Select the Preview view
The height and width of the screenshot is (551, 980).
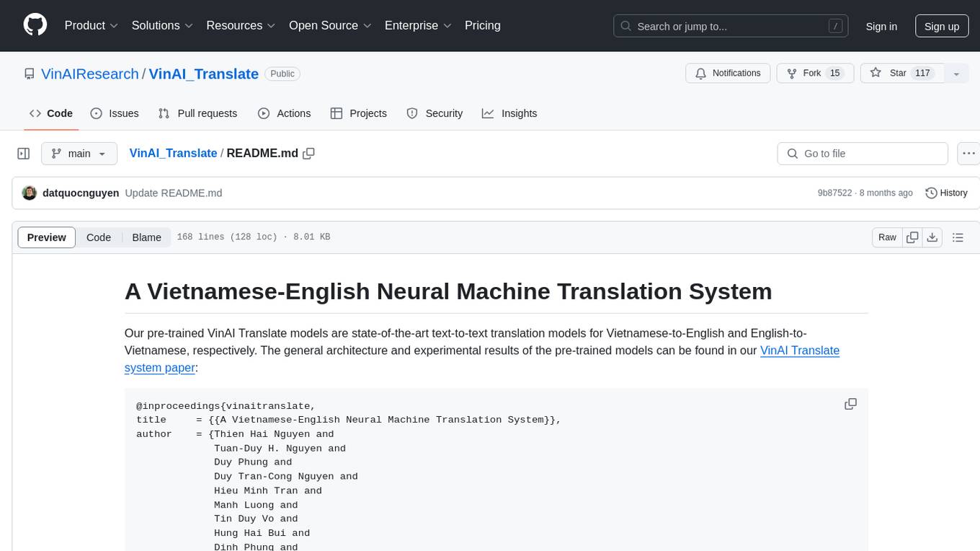[x=47, y=237]
